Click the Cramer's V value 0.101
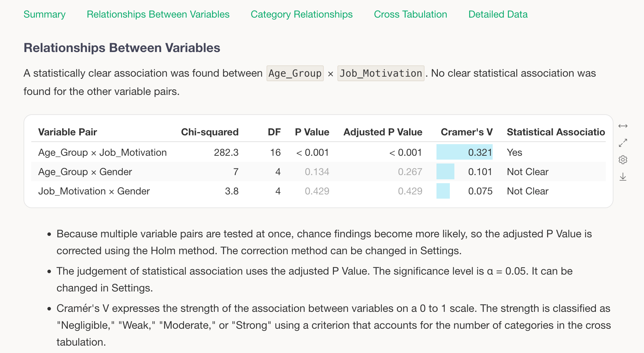Image resolution: width=644 pixels, height=353 pixels. 480,172
